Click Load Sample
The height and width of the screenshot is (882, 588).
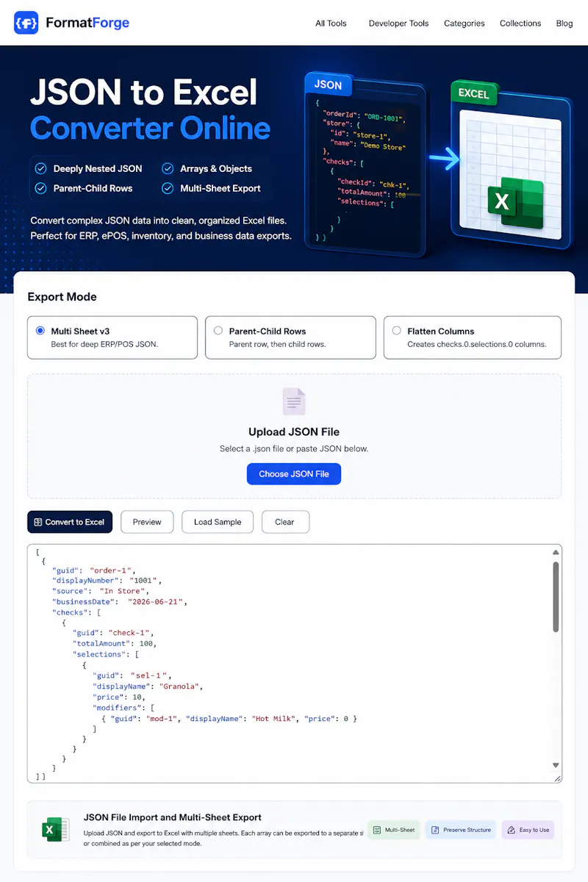(218, 522)
